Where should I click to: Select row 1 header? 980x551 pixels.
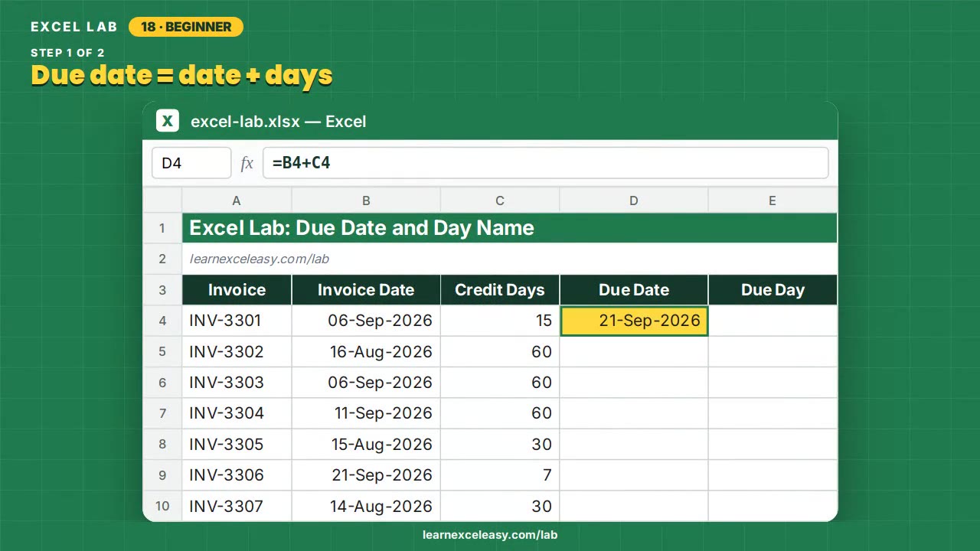pyautogui.click(x=162, y=228)
